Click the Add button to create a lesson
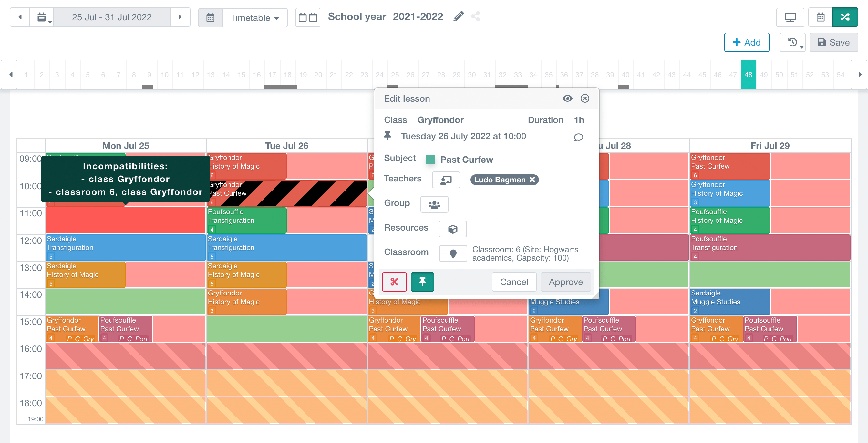 click(x=747, y=42)
